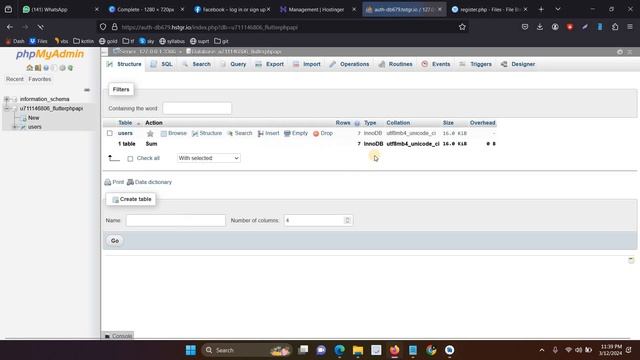Screen dimensions: 640x360
Task: Open the syllabus bookmark
Action: pyautogui.click(x=172, y=41)
